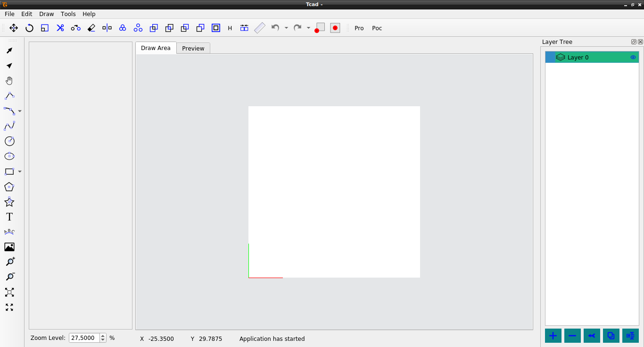Click the duplicate layer button
Viewport: 644px width, 347px height.
click(611, 336)
